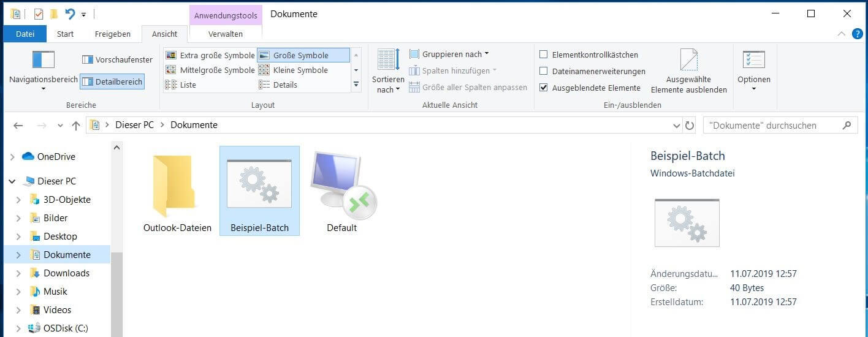The image size is (868, 337).
Task: Select OSDisk (C:) in the navigation pane
Action: pos(65,328)
